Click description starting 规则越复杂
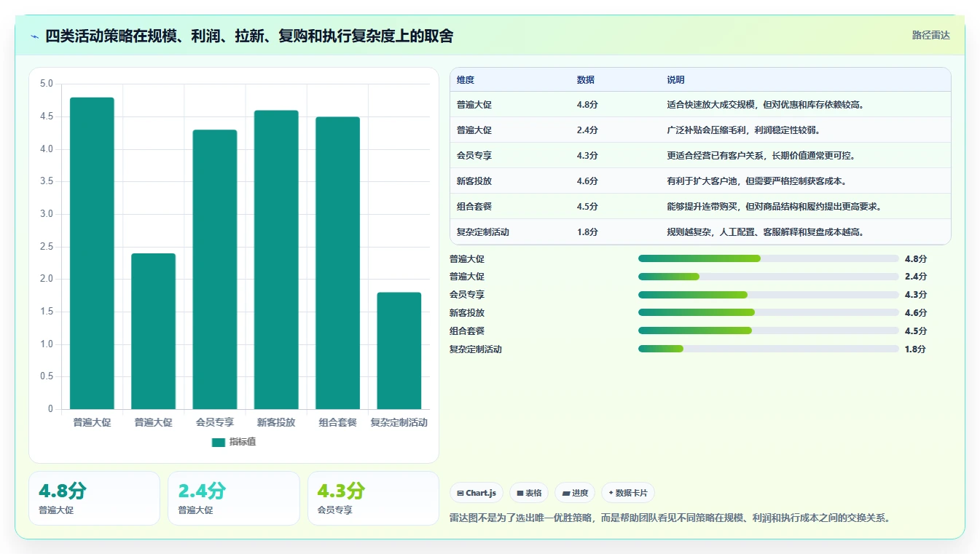980x554 pixels. 766,232
